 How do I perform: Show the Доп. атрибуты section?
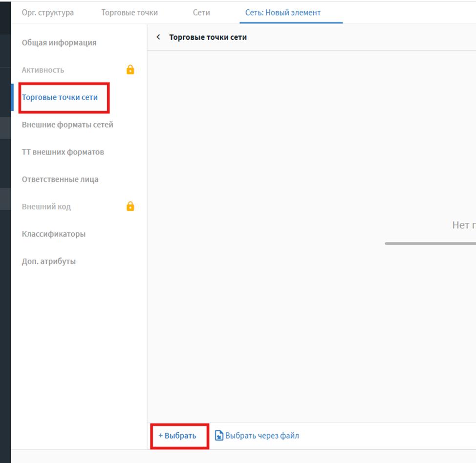pyautogui.click(x=49, y=262)
